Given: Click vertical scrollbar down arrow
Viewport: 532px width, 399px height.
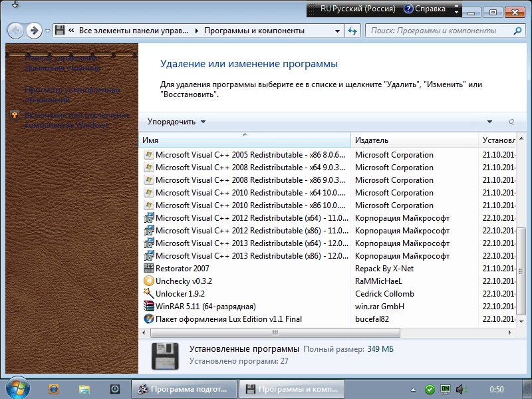Looking at the screenshot, I should (x=521, y=321).
